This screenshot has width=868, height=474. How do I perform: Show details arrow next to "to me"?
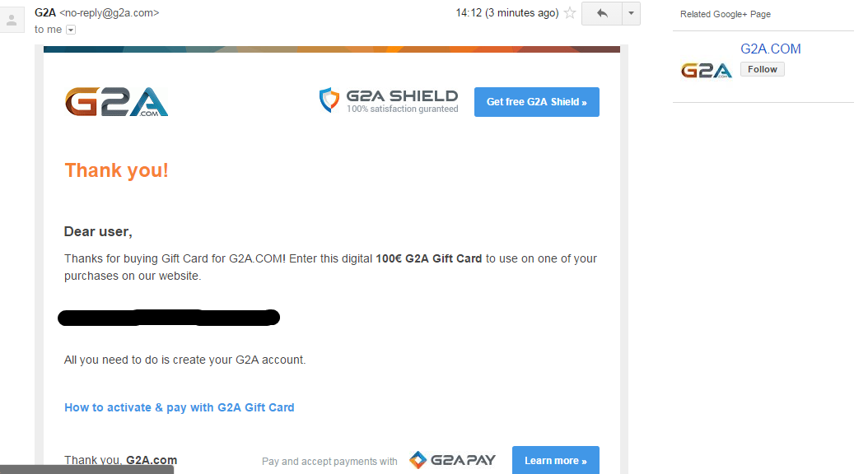71,30
